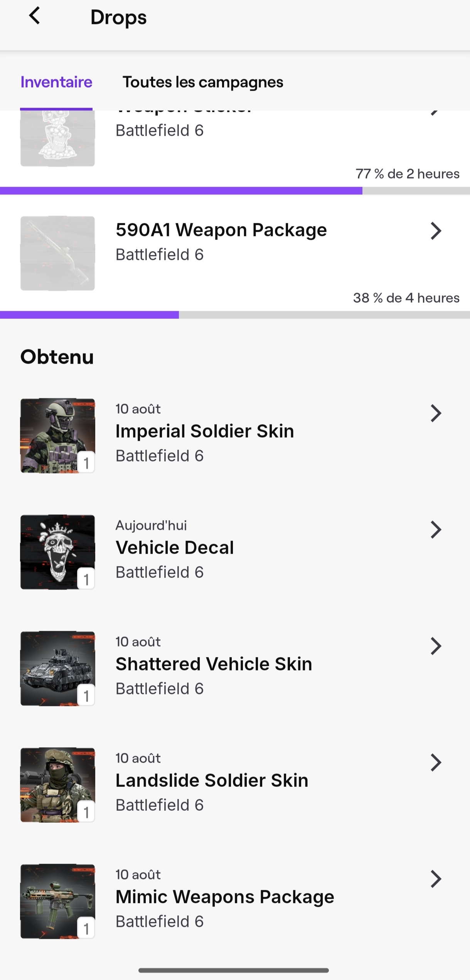
Task: Open the Vehicle Decal skull icon
Action: [x=57, y=552]
